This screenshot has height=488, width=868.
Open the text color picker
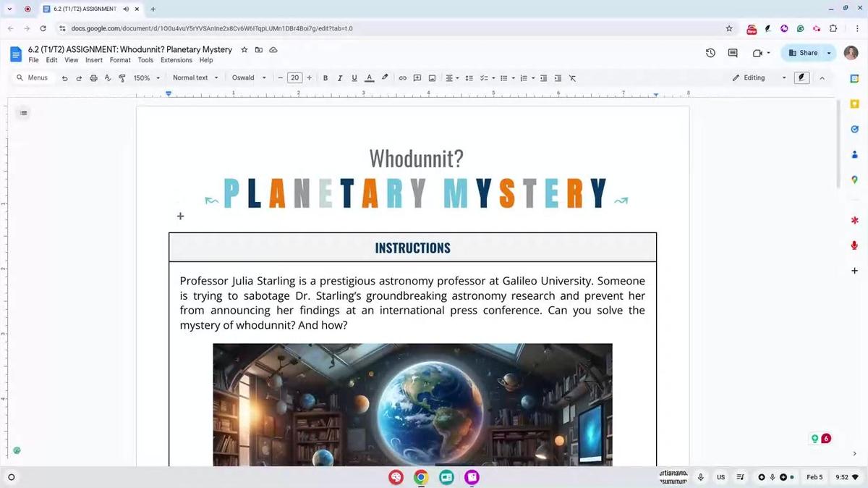369,77
